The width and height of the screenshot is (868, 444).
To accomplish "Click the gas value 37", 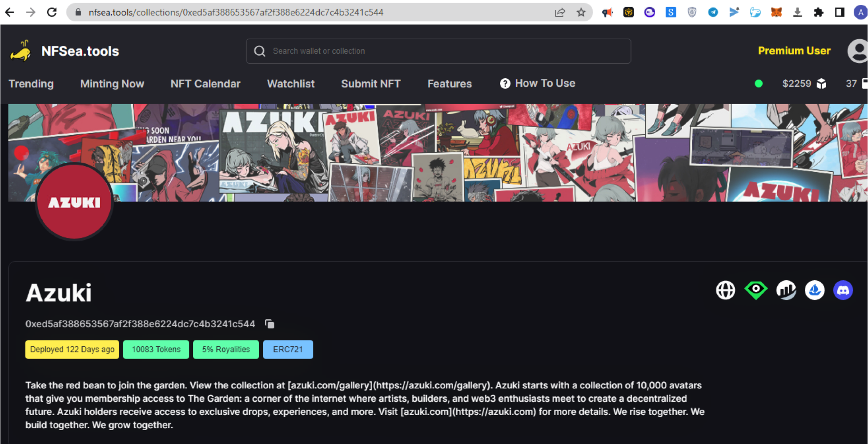I will click(x=851, y=84).
